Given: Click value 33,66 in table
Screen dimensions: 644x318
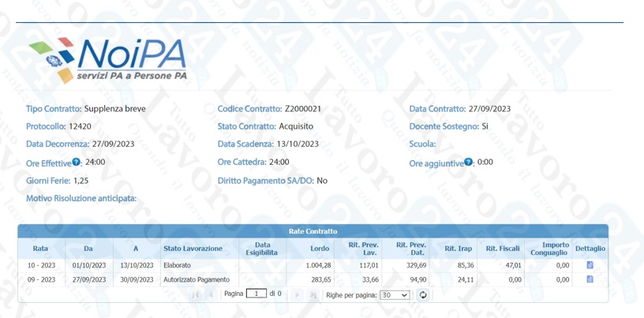Looking at the screenshot, I should point(369,280).
